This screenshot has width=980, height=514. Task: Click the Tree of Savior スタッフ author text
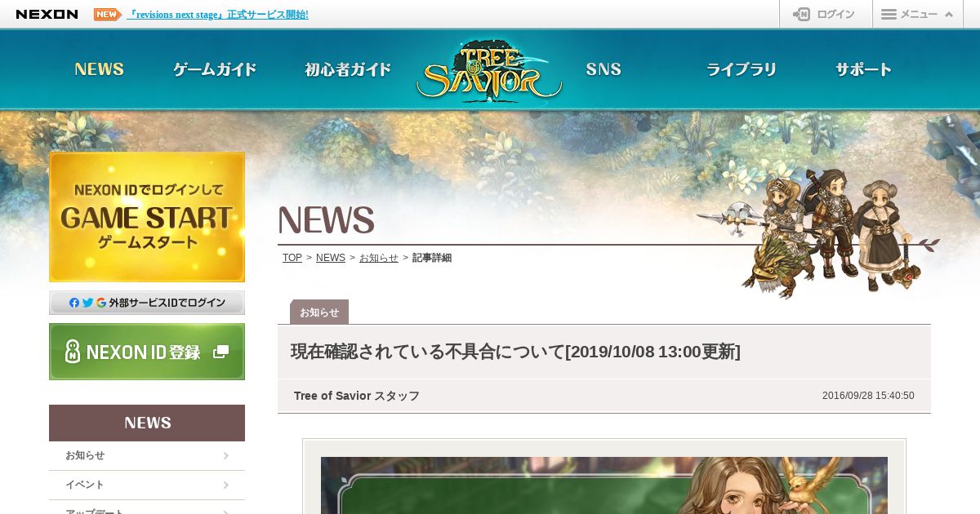(x=357, y=396)
